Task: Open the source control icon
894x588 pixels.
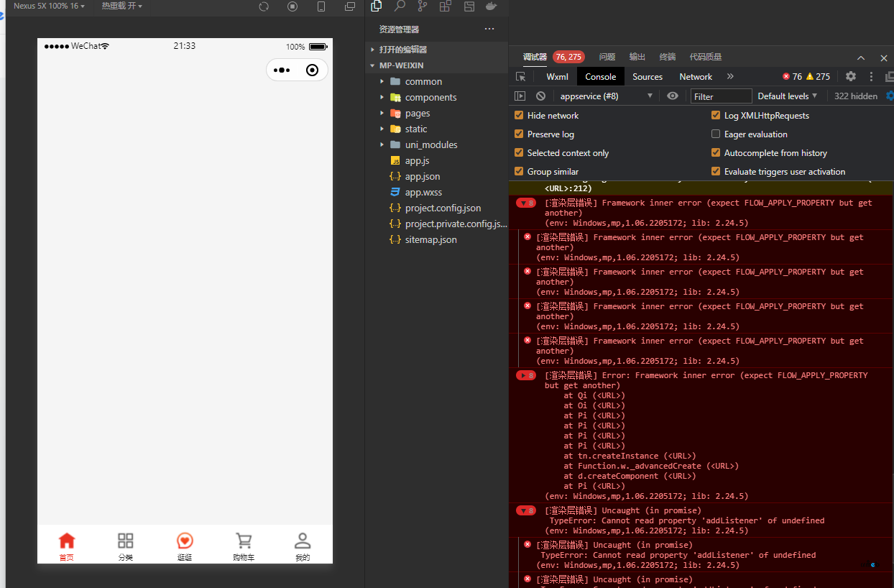Action: [422, 6]
